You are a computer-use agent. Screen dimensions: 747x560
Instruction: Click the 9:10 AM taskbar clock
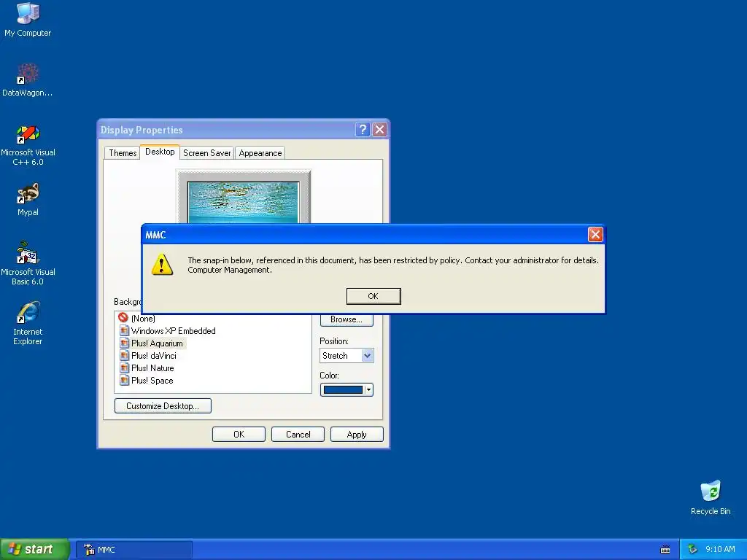pos(720,549)
